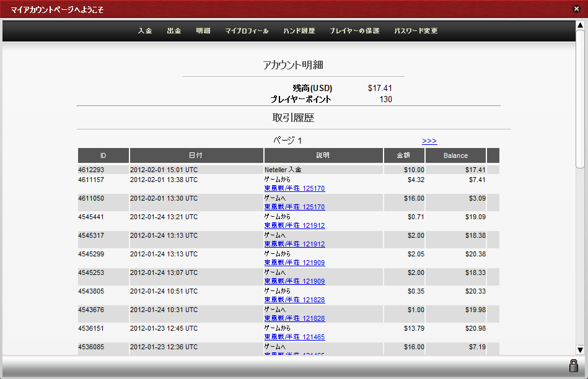Open game link 121828 in transaction 4543805
The height and width of the screenshot is (379, 588).
294,300
